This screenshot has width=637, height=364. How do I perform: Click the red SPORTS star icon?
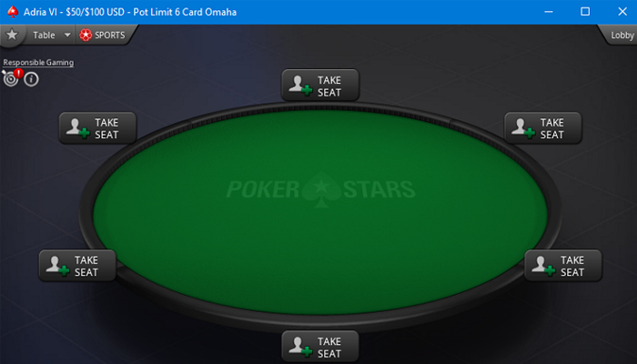pyautogui.click(x=86, y=35)
